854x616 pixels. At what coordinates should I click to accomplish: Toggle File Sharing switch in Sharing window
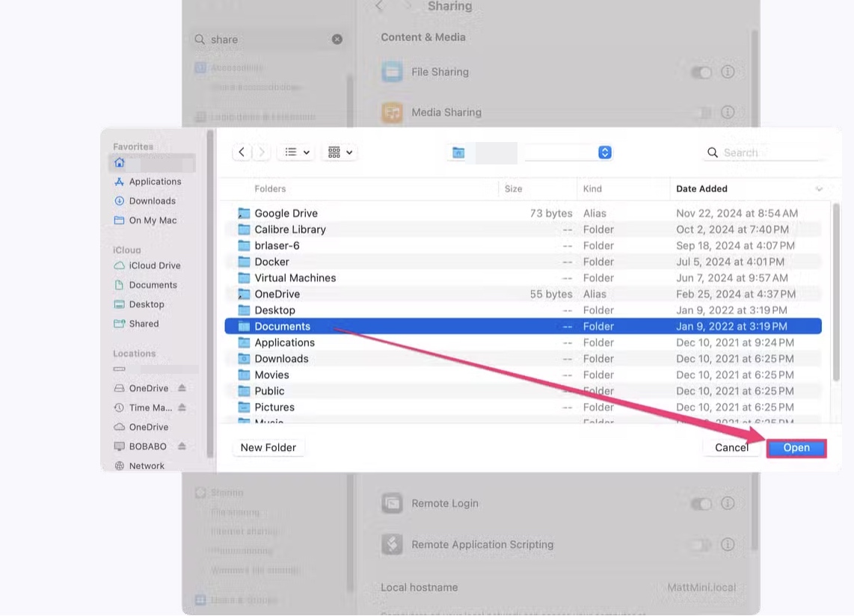pos(701,72)
